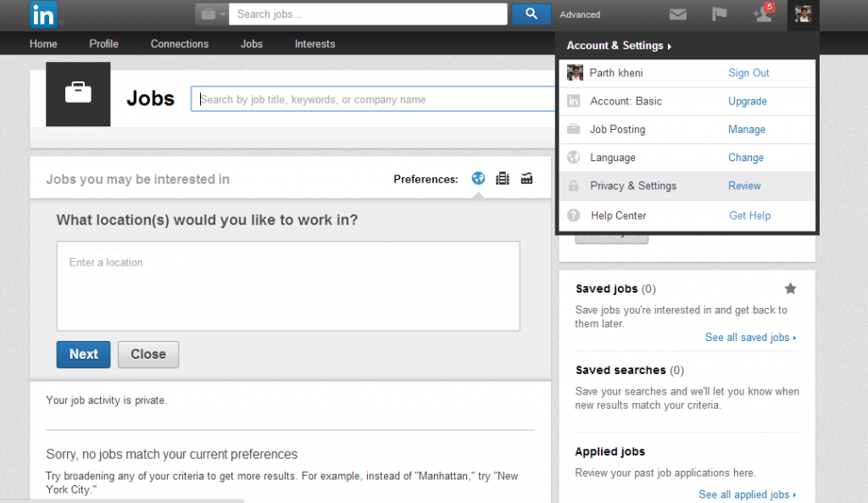
Task: Click the Privacy & Settings label
Action: coord(633,186)
